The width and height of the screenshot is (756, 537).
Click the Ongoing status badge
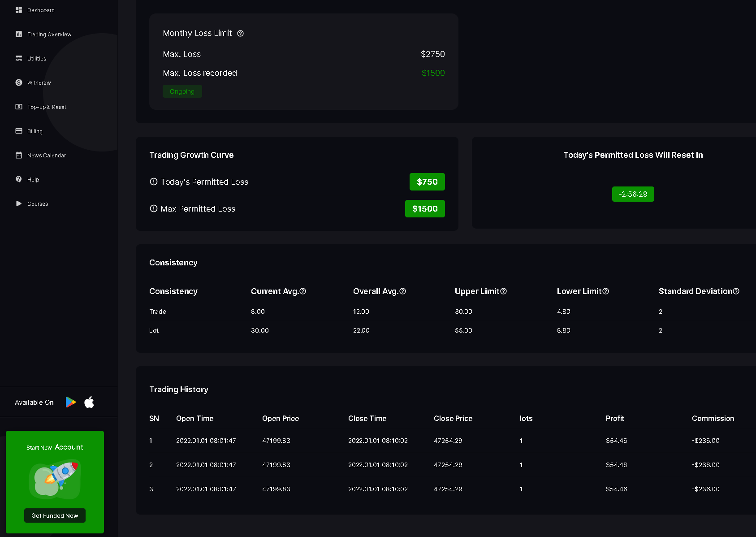click(x=182, y=91)
